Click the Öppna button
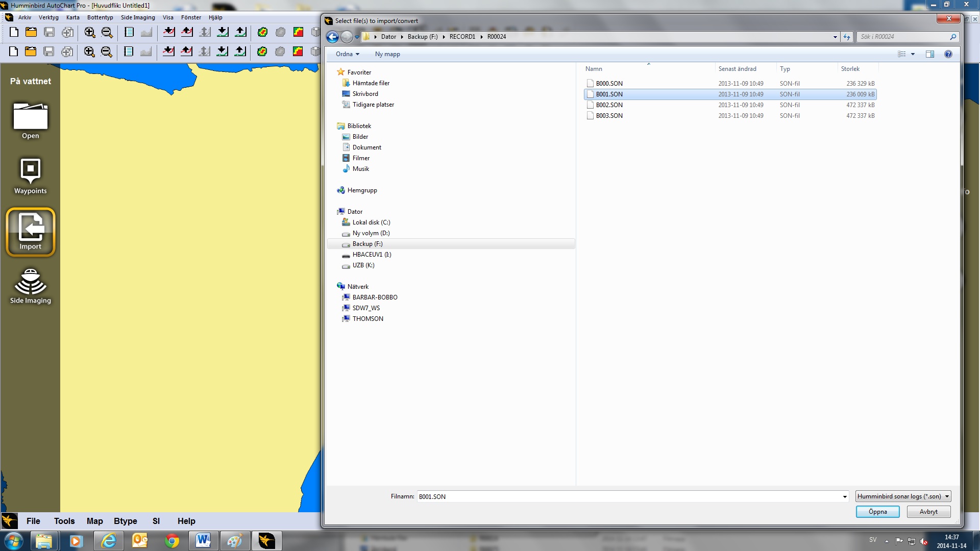This screenshot has width=980, height=551. [877, 512]
